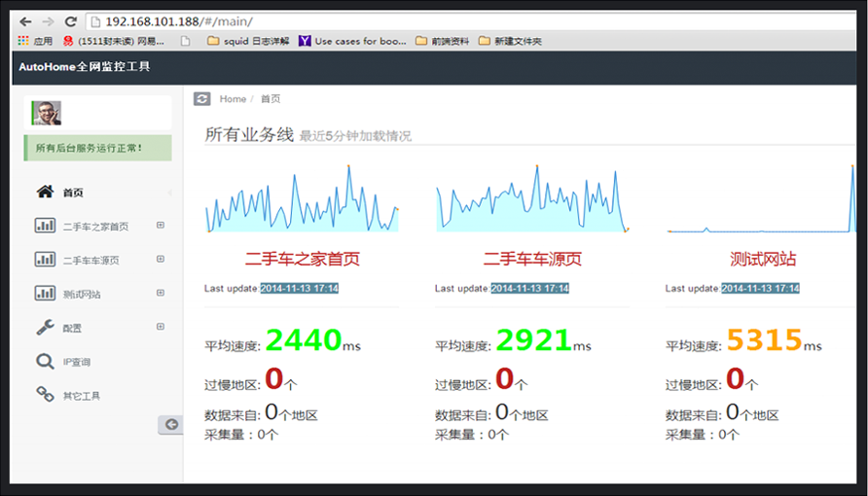Click the user avatar photo

(47, 113)
